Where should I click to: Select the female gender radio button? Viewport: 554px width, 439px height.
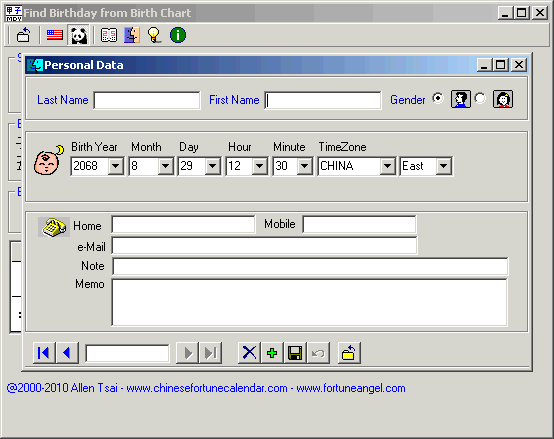[x=480, y=98]
